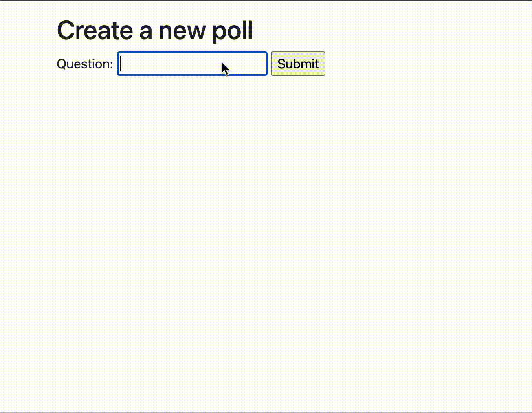Select the blue-outlined text field
Screen dimensions: 532x413
(x=192, y=64)
